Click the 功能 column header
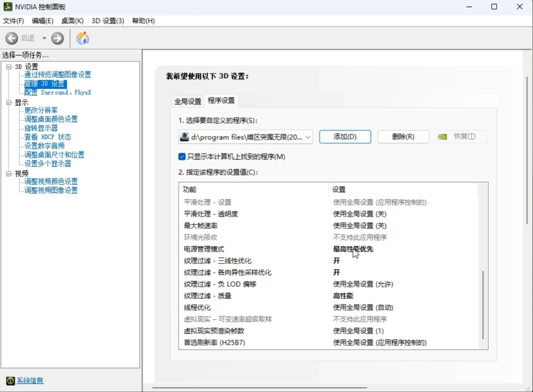533x392 pixels. (253, 189)
